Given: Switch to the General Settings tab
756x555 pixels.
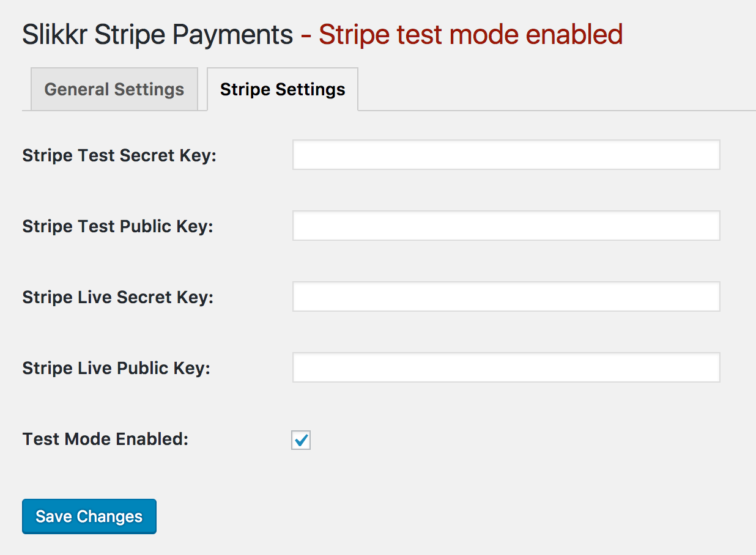Looking at the screenshot, I should 114,89.
